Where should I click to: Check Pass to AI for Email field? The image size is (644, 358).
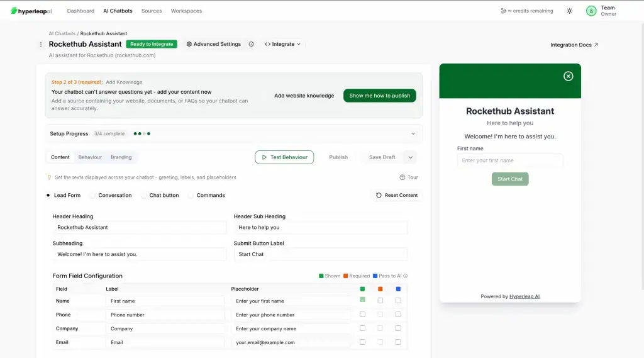pyautogui.click(x=398, y=342)
